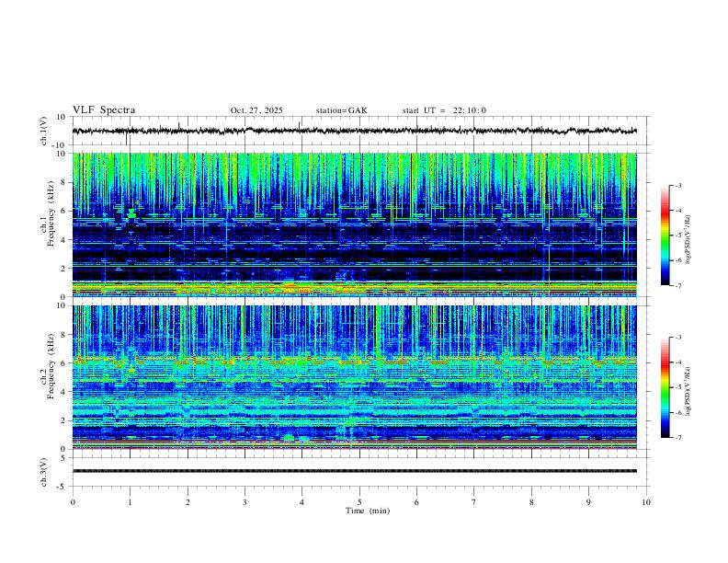Viewport: 728px width, 563px height.
Task: Click the ch.1 colorbar 'log(PSD)(V²/Hz)' label
Action: pyautogui.click(x=688, y=240)
